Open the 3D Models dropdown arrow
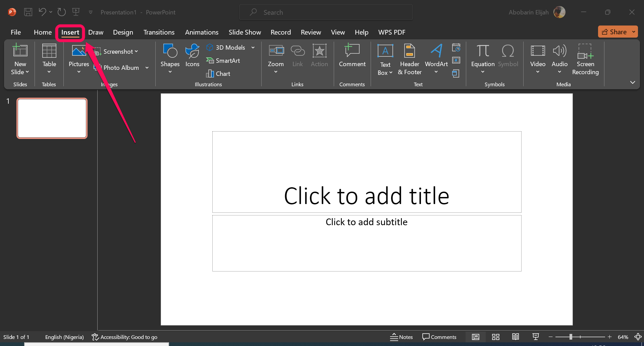The image size is (644, 346). pos(253,48)
